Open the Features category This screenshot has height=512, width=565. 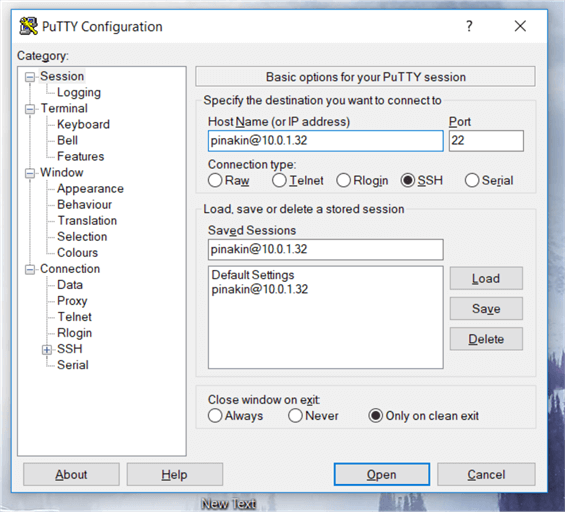pos(80,156)
